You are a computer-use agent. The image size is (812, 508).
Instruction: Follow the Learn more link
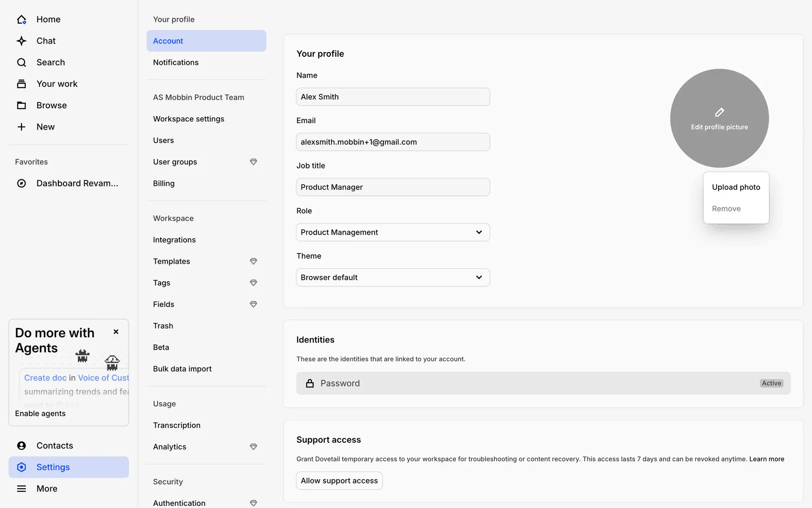pos(766,459)
